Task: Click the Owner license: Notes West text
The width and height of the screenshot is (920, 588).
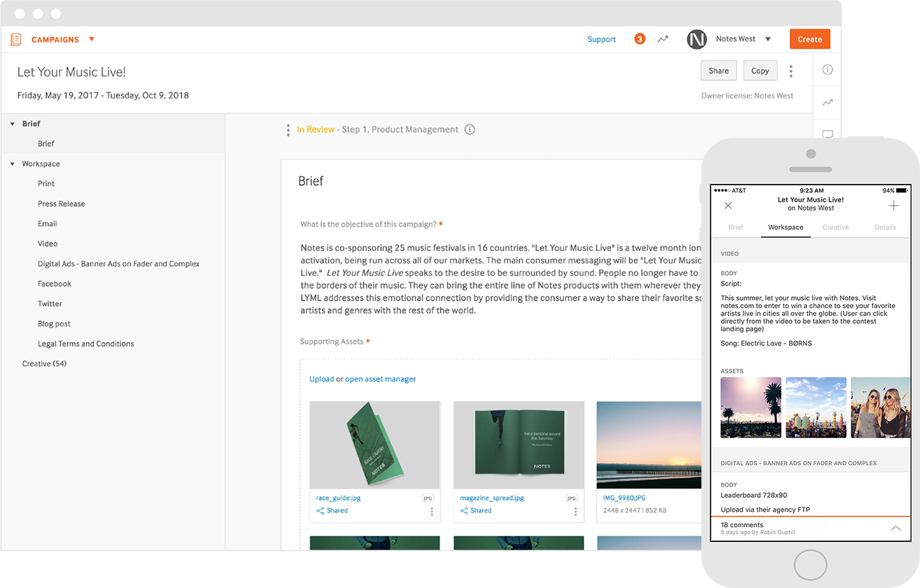Action: [x=747, y=96]
